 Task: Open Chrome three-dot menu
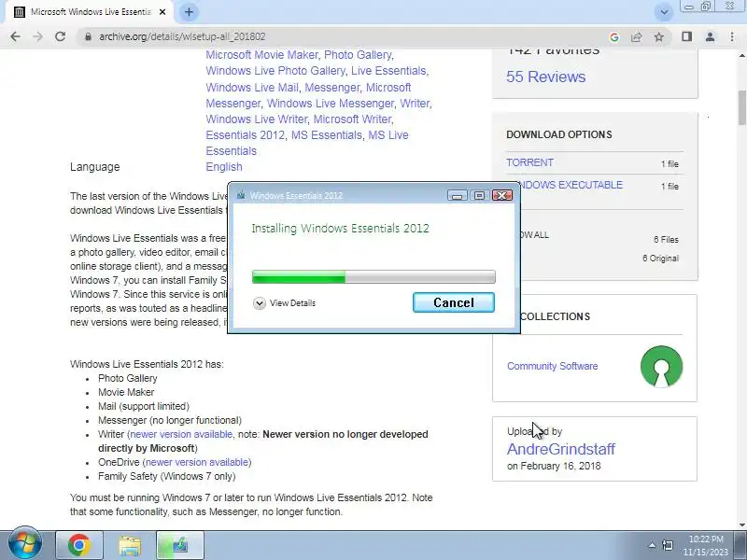point(732,36)
